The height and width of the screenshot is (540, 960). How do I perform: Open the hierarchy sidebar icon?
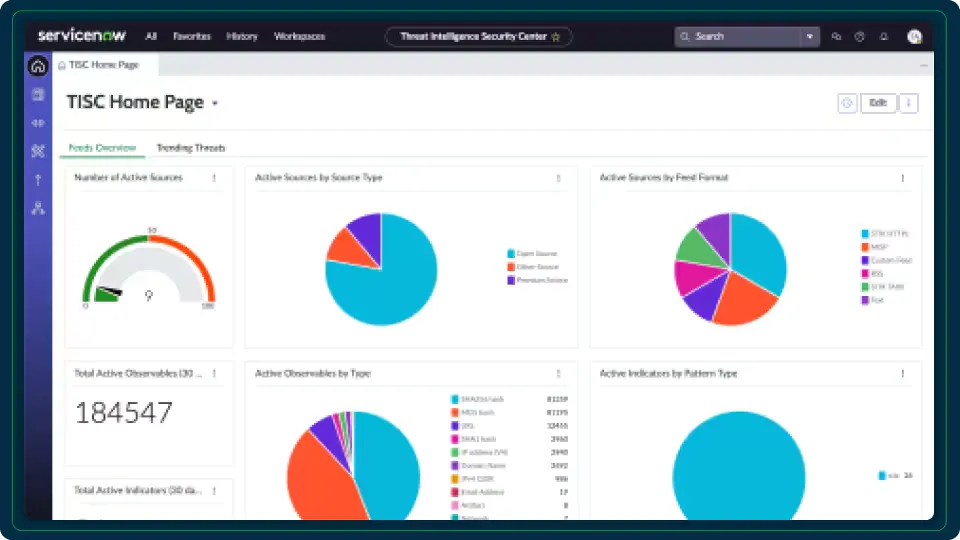coord(38,208)
